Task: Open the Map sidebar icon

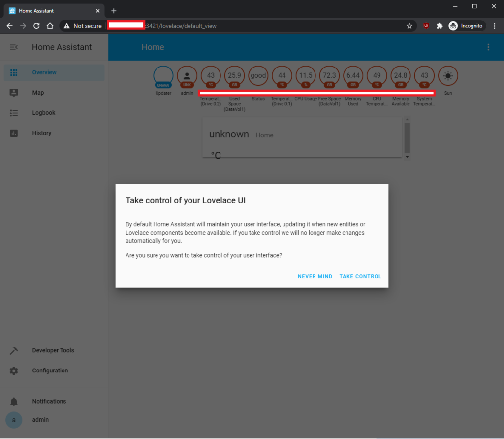Action: [x=14, y=93]
